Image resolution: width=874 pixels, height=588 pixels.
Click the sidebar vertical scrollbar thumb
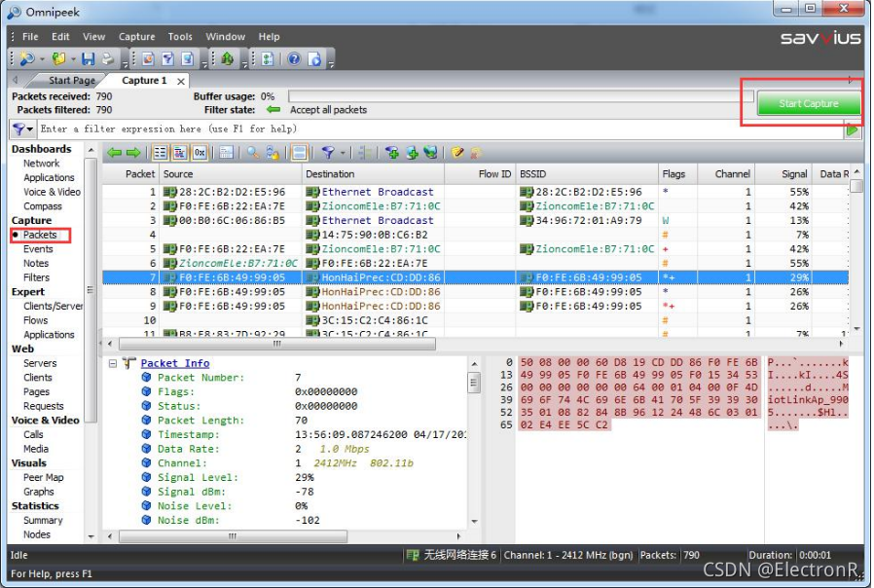pyautogui.click(x=91, y=290)
